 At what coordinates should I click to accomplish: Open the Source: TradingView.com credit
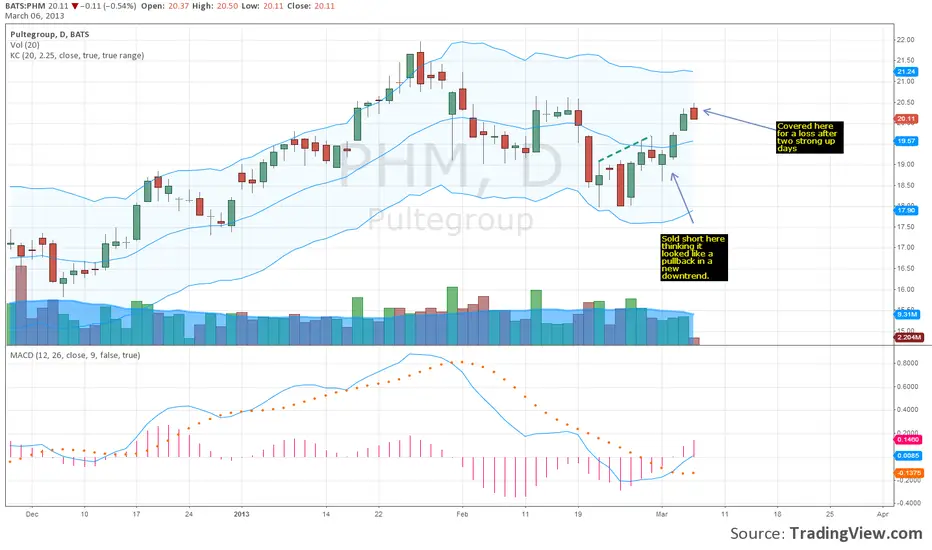point(826,533)
